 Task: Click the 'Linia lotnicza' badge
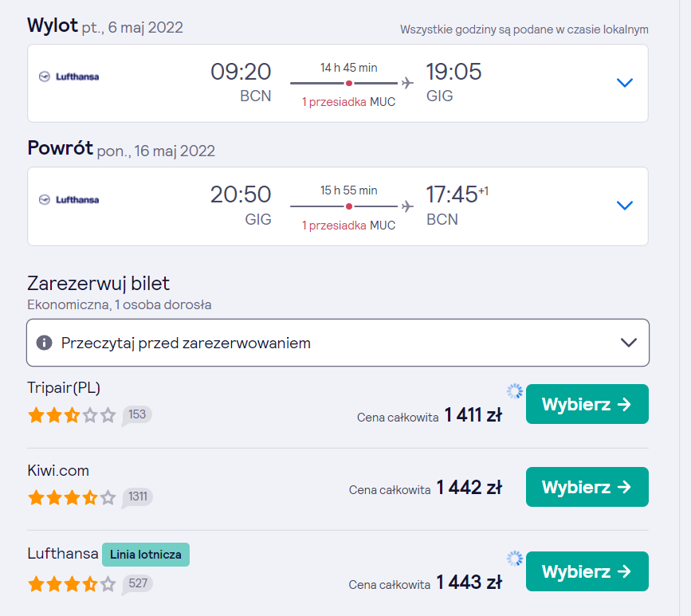(x=146, y=555)
